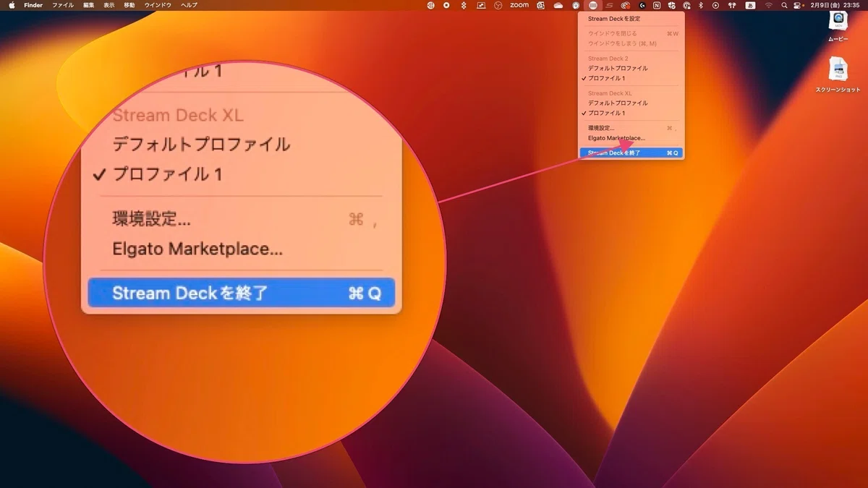
Task: Select checked プロファイル 1 under Stream Deck 2
Action: [631, 78]
